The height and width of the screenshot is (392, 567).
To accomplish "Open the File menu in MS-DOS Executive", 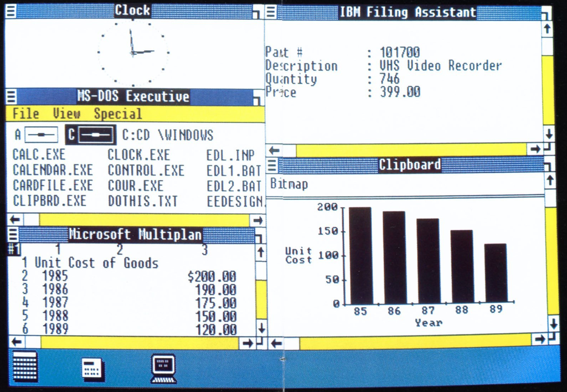I will [24, 114].
